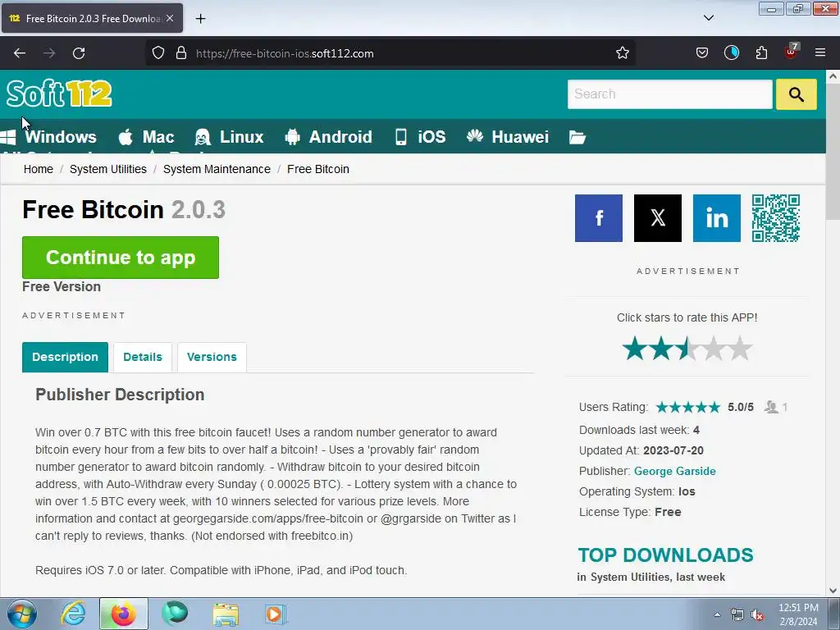Click the site security padlock icon
Screen dimensions: 840x630
(x=181, y=53)
